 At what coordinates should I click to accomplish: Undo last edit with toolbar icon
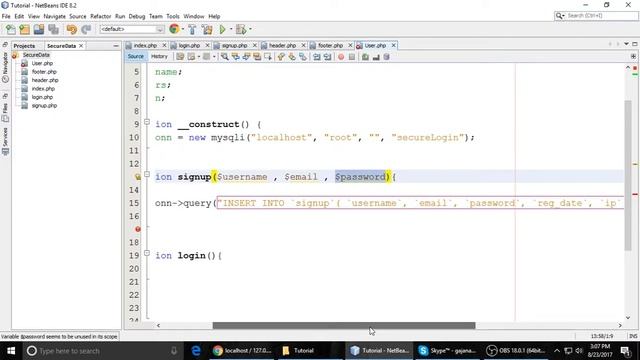72,29
